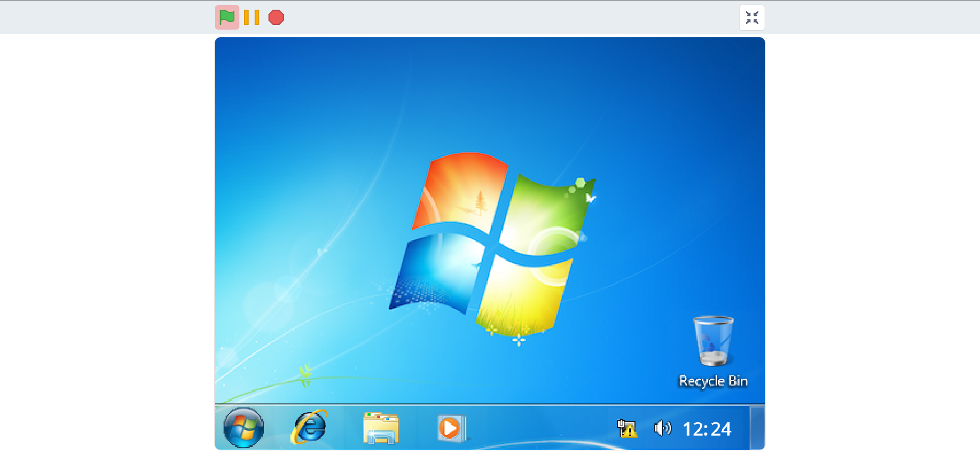The width and height of the screenshot is (980, 456).
Task: Open Windows Media Player on taskbar
Action: click(452, 428)
